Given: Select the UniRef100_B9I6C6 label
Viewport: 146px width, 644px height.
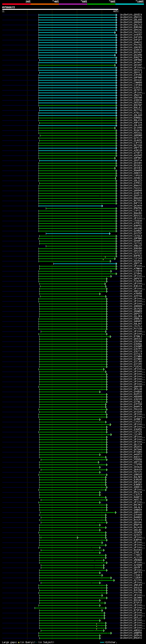Looking at the screenshot, I should 131,166.
